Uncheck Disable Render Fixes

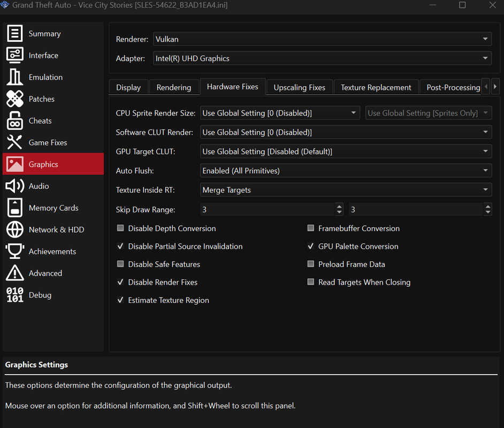pos(120,282)
